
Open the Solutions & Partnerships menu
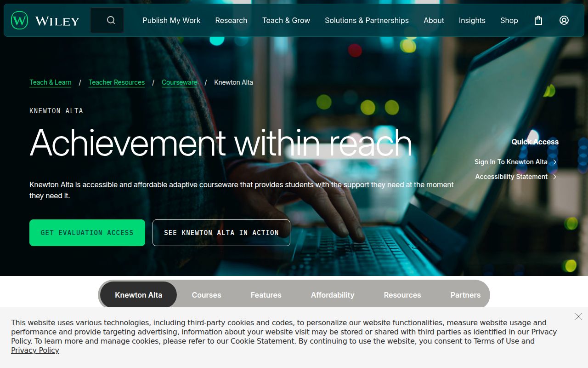[367, 20]
